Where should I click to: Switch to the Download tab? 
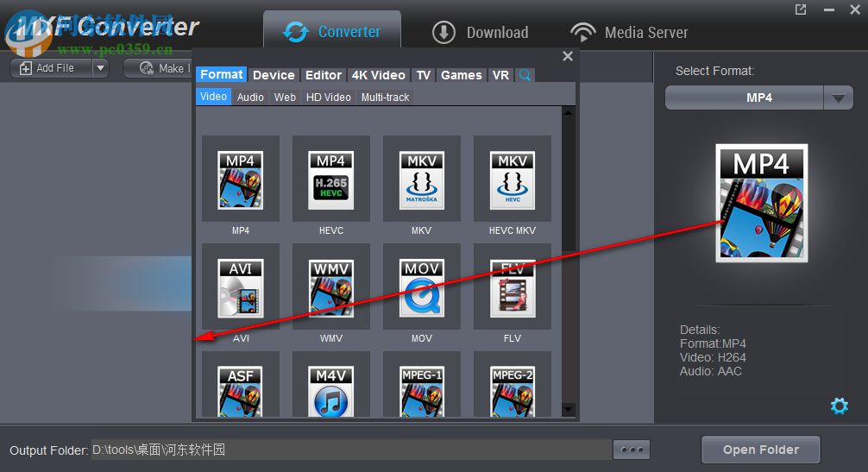coord(480,32)
